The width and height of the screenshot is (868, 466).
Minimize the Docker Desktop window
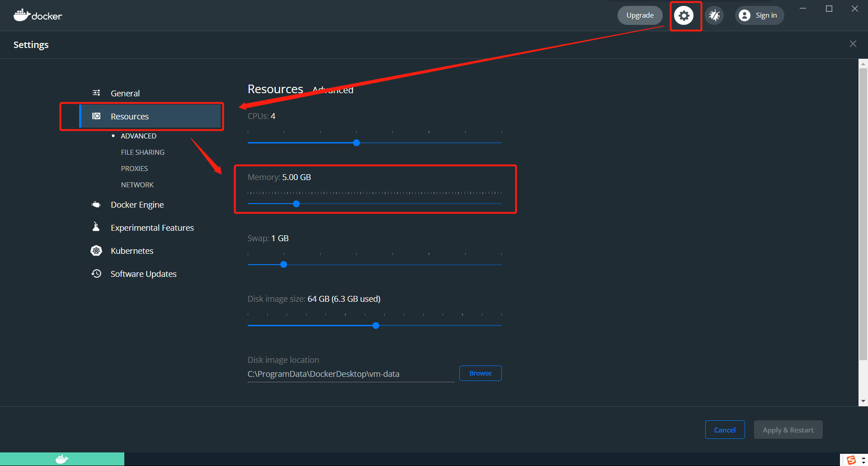pyautogui.click(x=803, y=9)
